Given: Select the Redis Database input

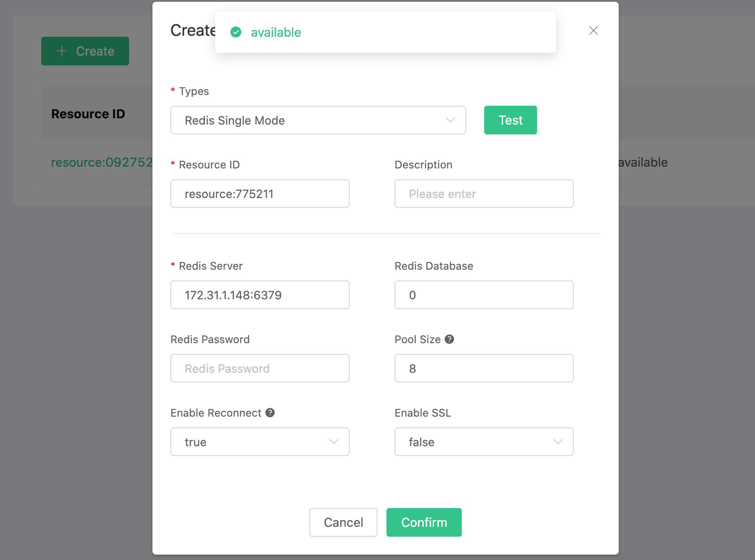Looking at the screenshot, I should tap(484, 295).
